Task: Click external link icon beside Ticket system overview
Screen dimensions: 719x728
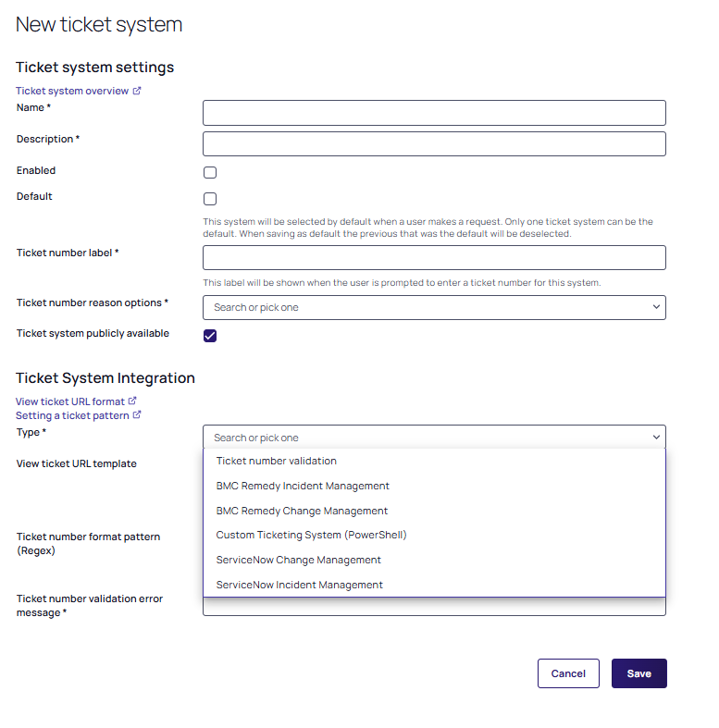Action: [137, 91]
